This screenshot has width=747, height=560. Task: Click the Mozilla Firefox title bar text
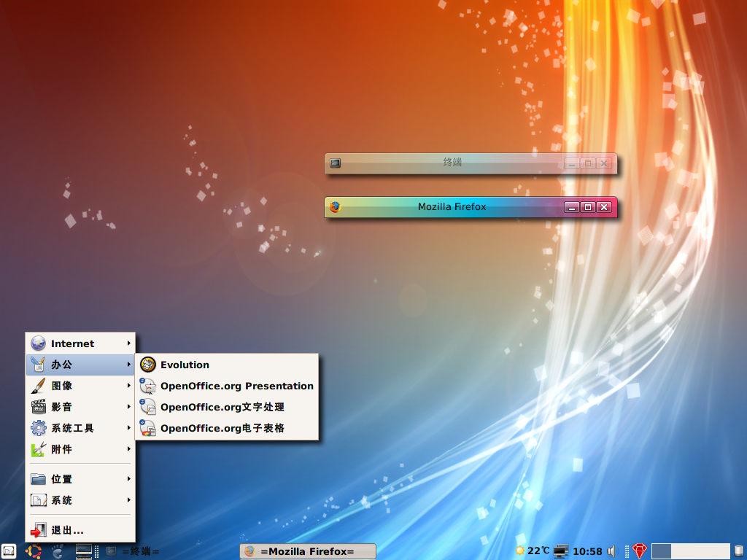click(452, 206)
